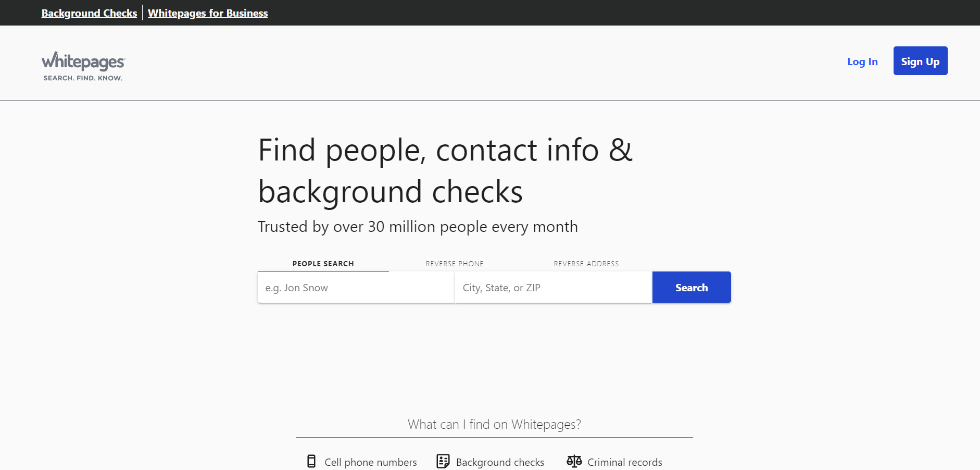Image resolution: width=980 pixels, height=470 pixels.
Task: Click the 'Cell phone numbers' label
Action: click(371, 462)
